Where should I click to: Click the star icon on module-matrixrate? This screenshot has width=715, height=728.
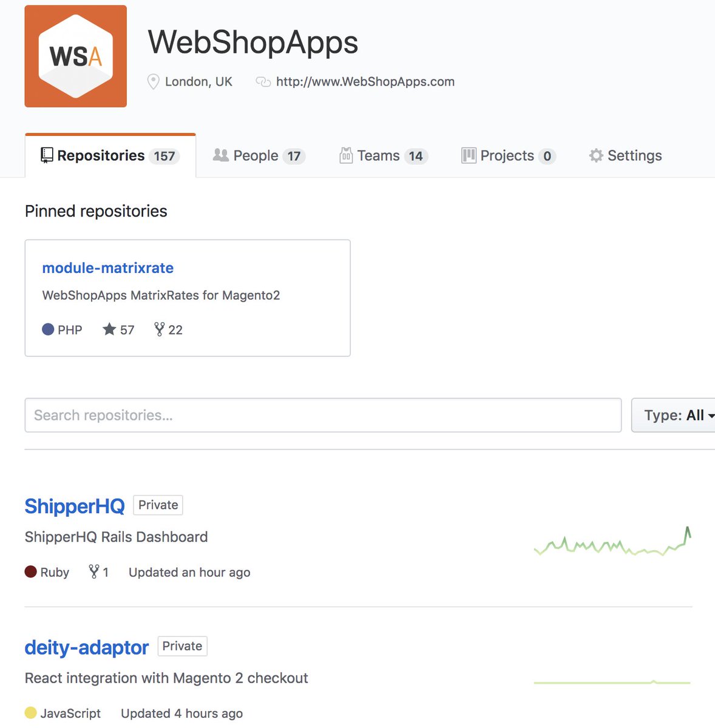pos(109,329)
